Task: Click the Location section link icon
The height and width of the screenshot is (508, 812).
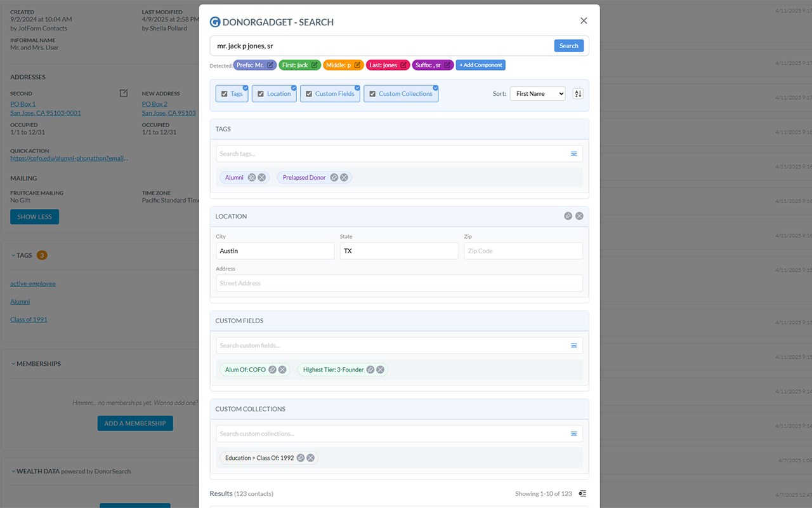Action: coord(568,216)
